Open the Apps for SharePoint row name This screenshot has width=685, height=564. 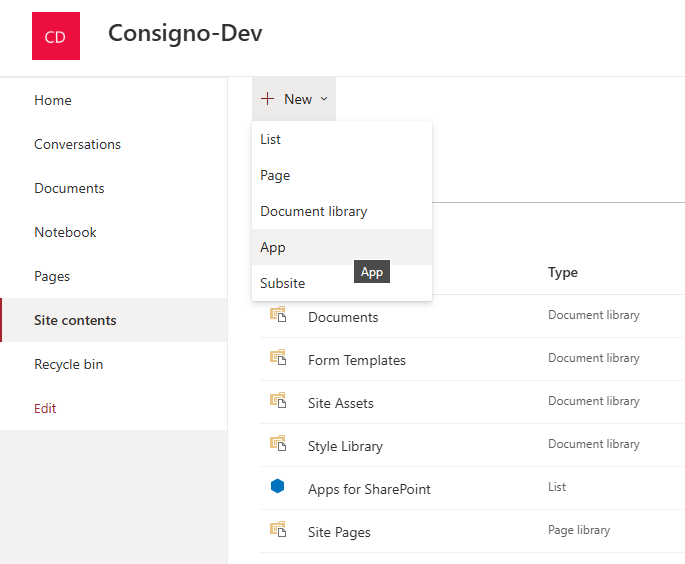[x=369, y=489]
